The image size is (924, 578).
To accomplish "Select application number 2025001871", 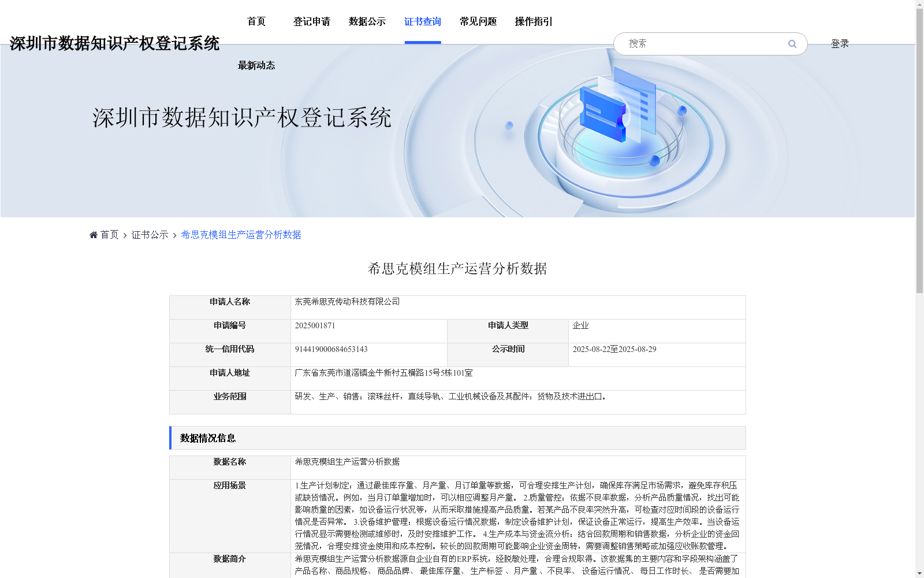I will pos(315,325).
